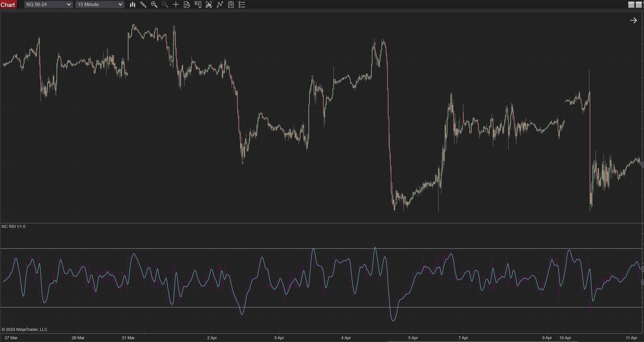Click the bar type candlestick icon
Screen dimensions: 644x342
click(x=132, y=5)
